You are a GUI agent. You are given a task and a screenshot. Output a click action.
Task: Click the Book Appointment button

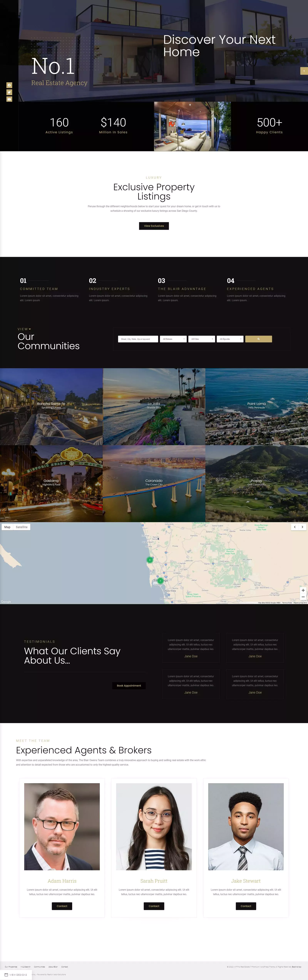pyautogui.click(x=129, y=686)
